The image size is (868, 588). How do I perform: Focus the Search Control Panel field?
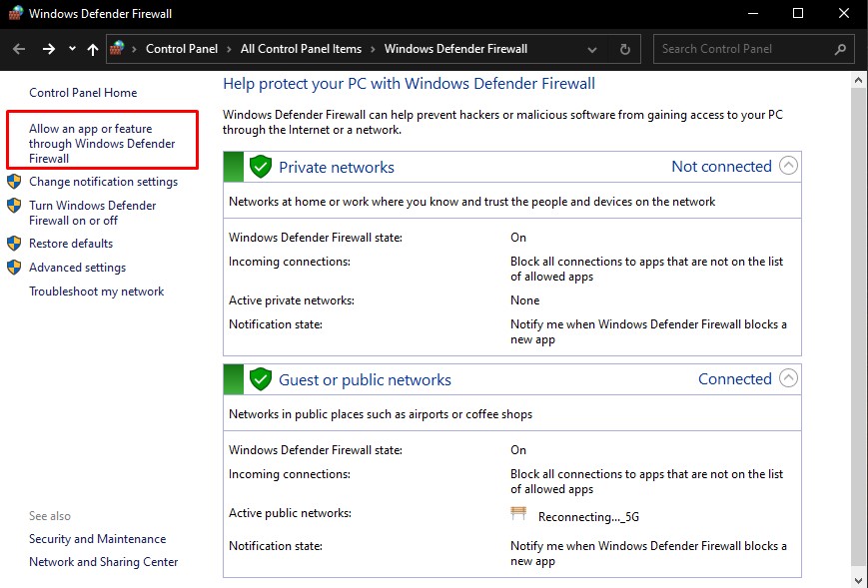point(753,49)
